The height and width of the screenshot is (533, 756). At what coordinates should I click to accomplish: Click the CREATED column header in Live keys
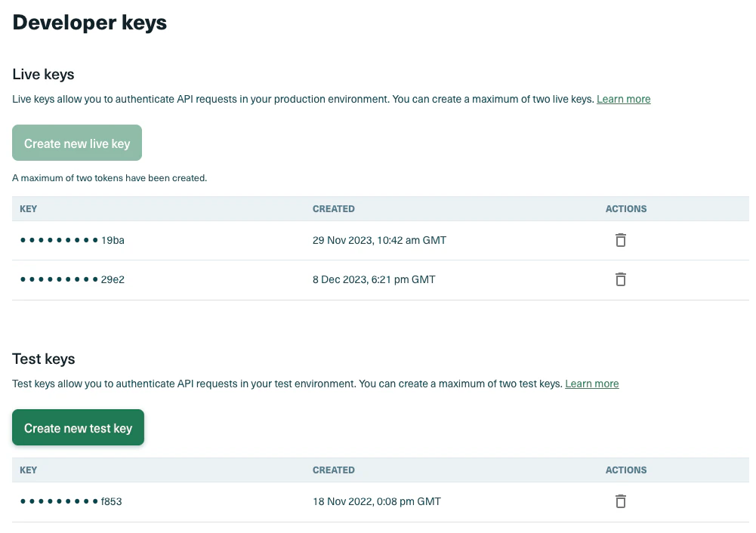click(334, 209)
